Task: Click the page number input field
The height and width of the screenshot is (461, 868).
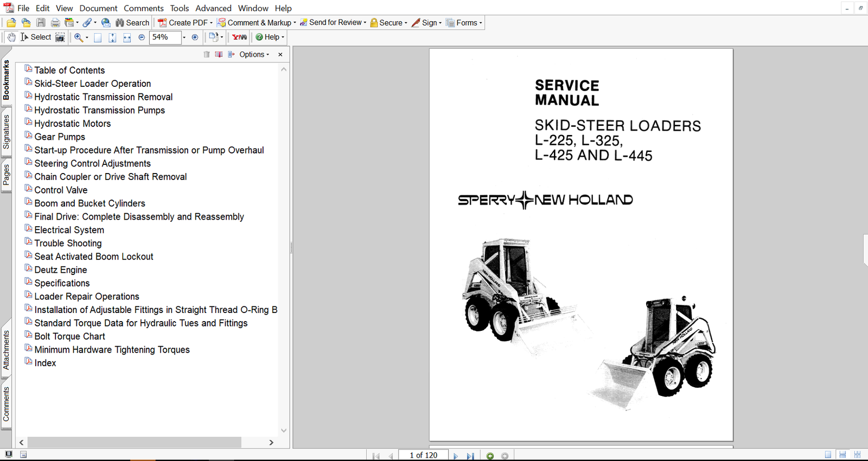Action: 423,455
